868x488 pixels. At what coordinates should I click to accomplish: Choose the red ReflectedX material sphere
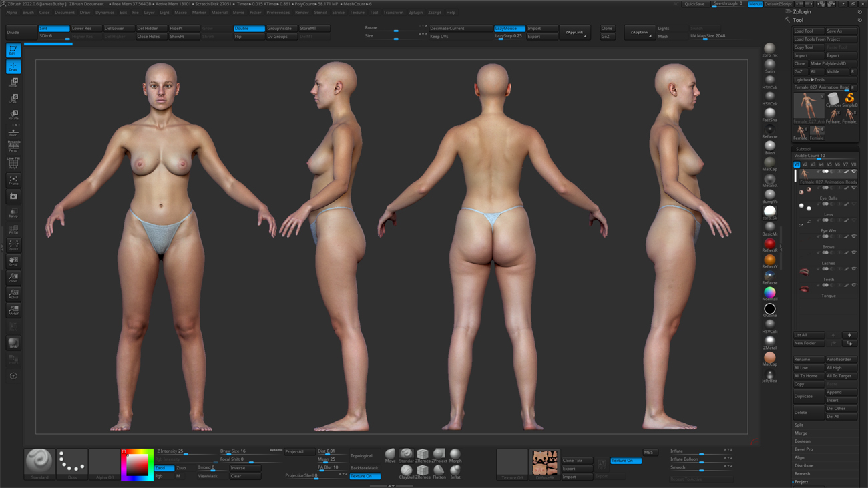click(x=770, y=245)
